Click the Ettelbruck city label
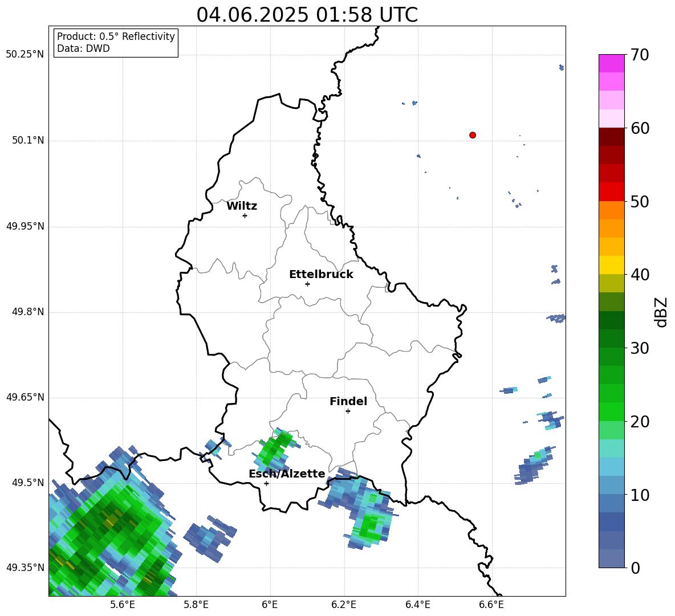 [x=321, y=275]
